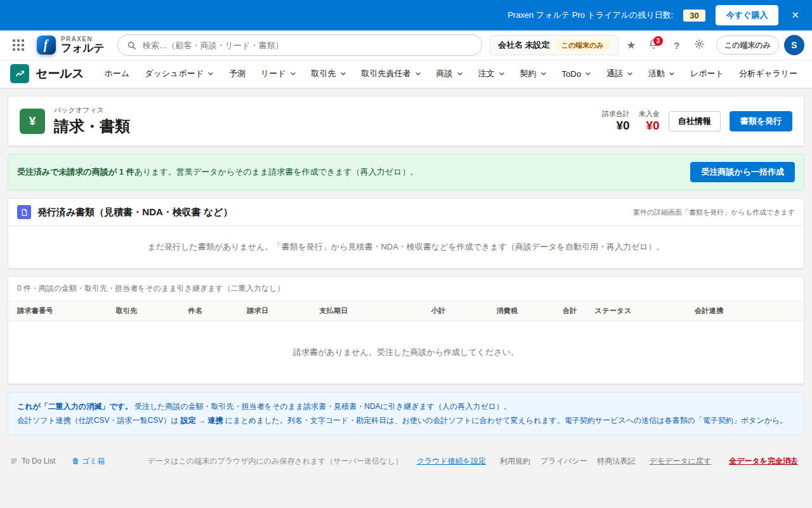Click the 会社名 未設定 company box

[554, 45]
